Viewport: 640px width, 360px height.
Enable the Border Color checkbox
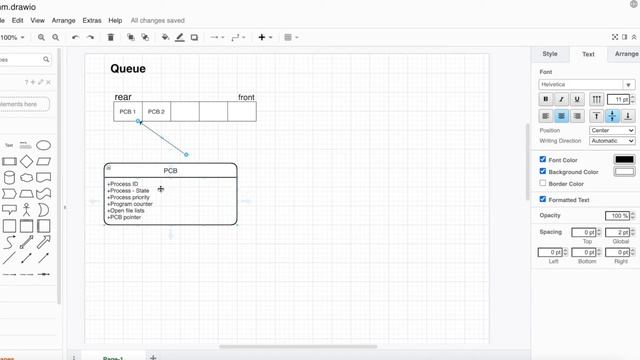click(x=542, y=183)
